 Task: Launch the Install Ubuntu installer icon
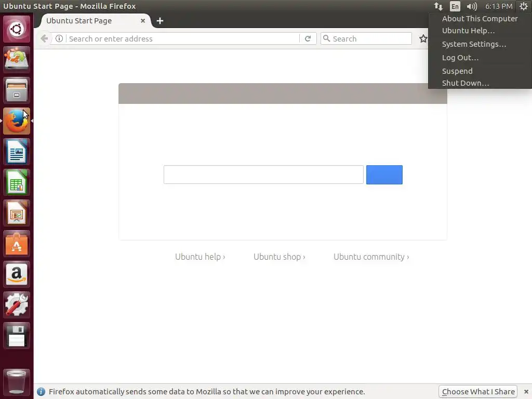tap(16, 59)
